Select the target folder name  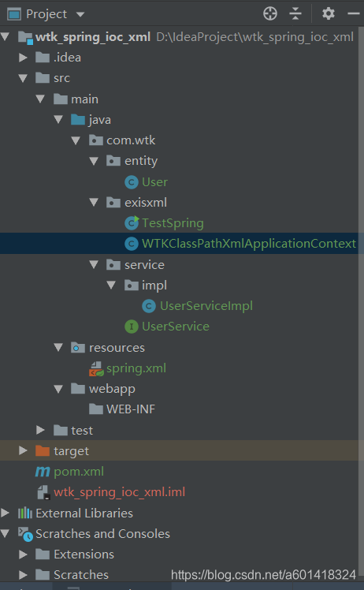71,451
